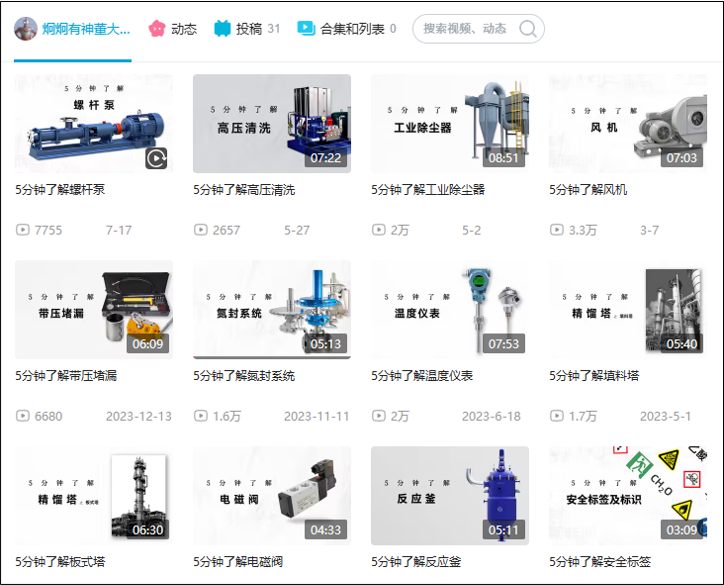Click the pink 动态 star icon
Image resolution: width=724 pixels, height=585 pixels.
[157, 29]
